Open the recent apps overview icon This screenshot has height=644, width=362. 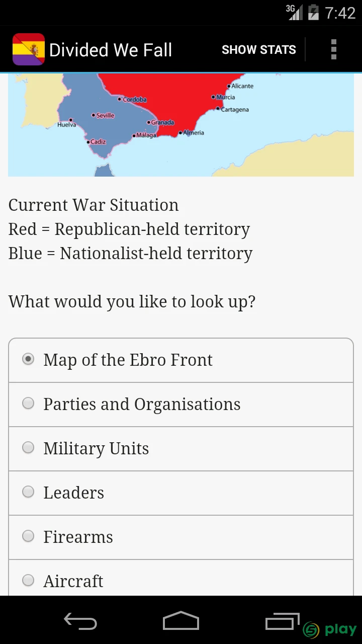[x=282, y=622]
